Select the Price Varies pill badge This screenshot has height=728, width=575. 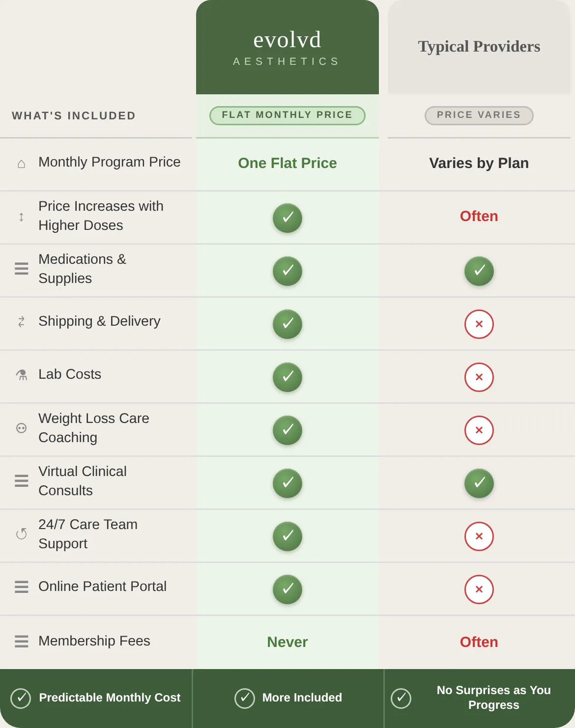pos(479,115)
